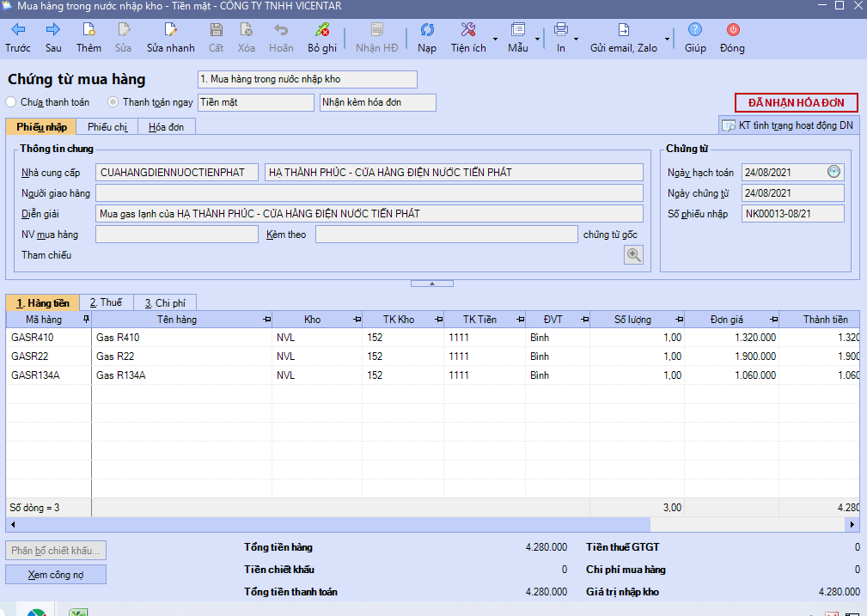The image size is (867, 616).
Task: Open the Ngày hạch toán calendar picker
Action: (x=833, y=172)
